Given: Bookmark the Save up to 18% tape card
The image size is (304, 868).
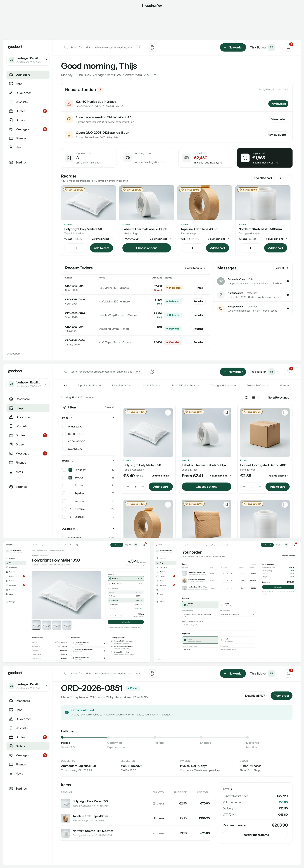Looking at the screenshot, I should pyautogui.click(x=168, y=504).
